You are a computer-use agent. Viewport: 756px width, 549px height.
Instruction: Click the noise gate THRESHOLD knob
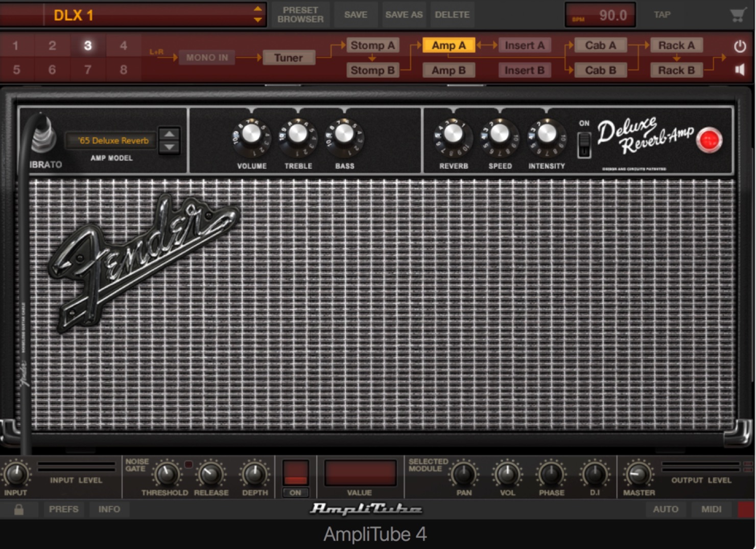pyautogui.click(x=166, y=474)
